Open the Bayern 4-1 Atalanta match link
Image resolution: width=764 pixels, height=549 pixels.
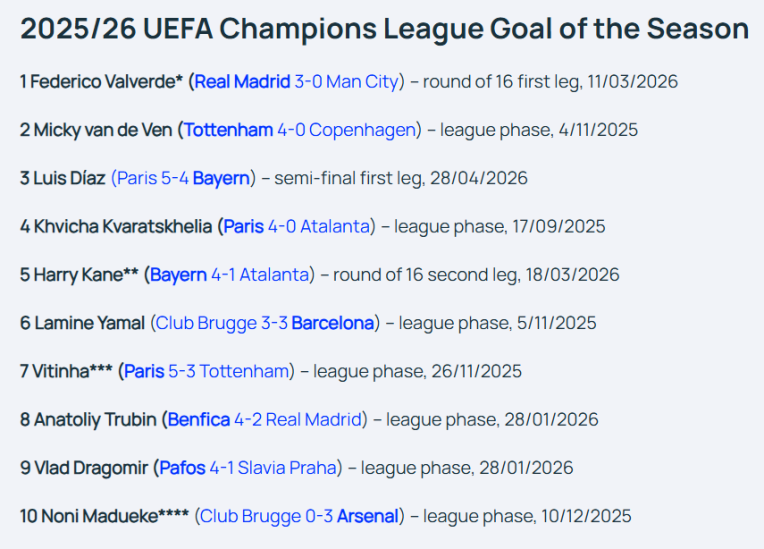point(229,275)
